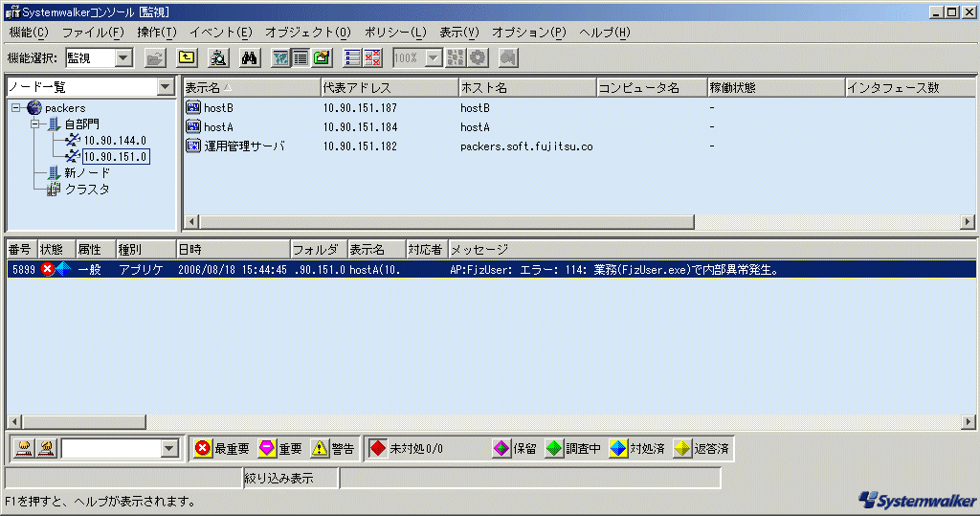
Task: Click the binoculars find icon
Action: pyautogui.click(x=250, y=58)
